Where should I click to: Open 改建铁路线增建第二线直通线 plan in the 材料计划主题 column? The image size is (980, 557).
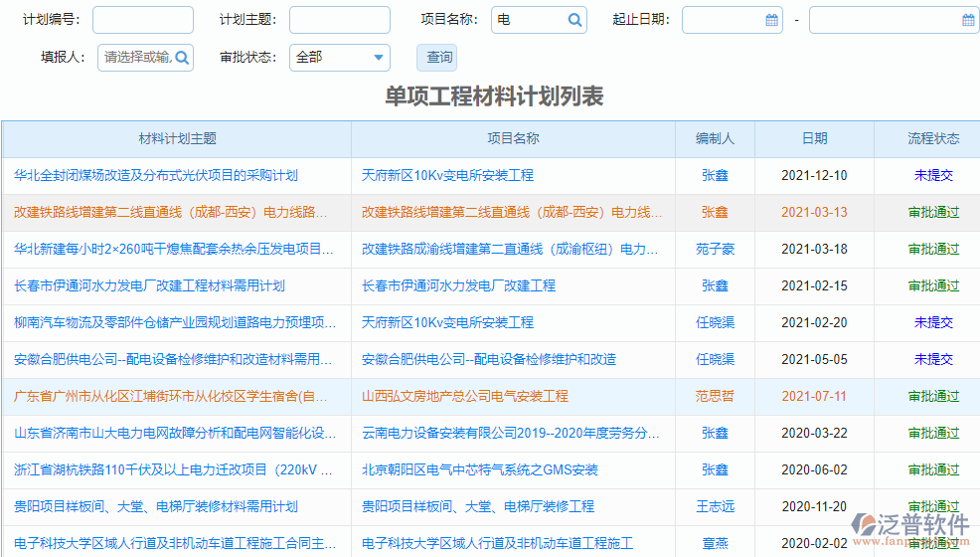tap(170, 213)
